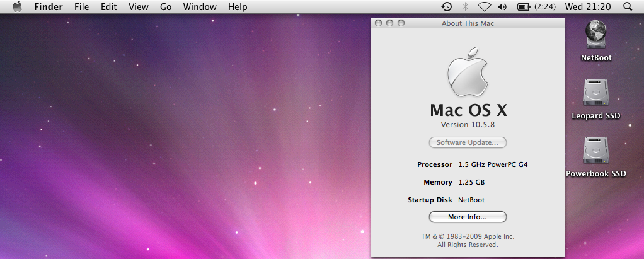Screen dimensions: 644x259
Task: Click the Startup Disk label
Action: coord(430,200)
